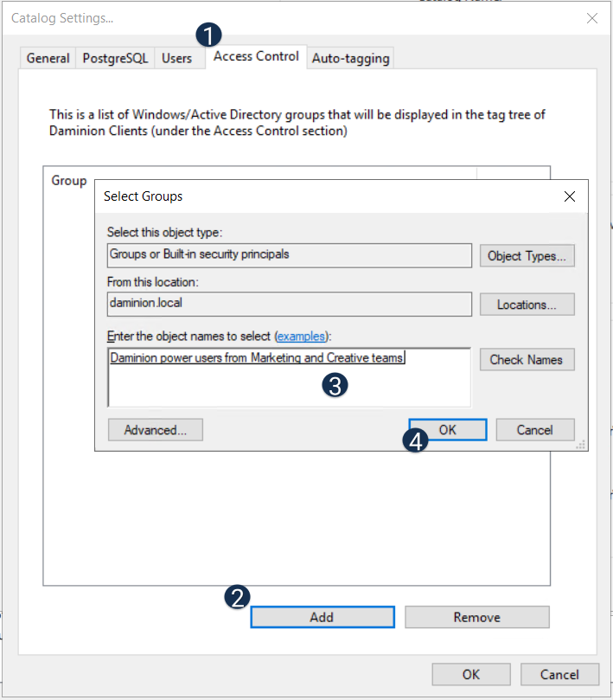This screenshot has height=700, width=613.
Task: Click the daminion.local location field
Action: coord(289,305)
